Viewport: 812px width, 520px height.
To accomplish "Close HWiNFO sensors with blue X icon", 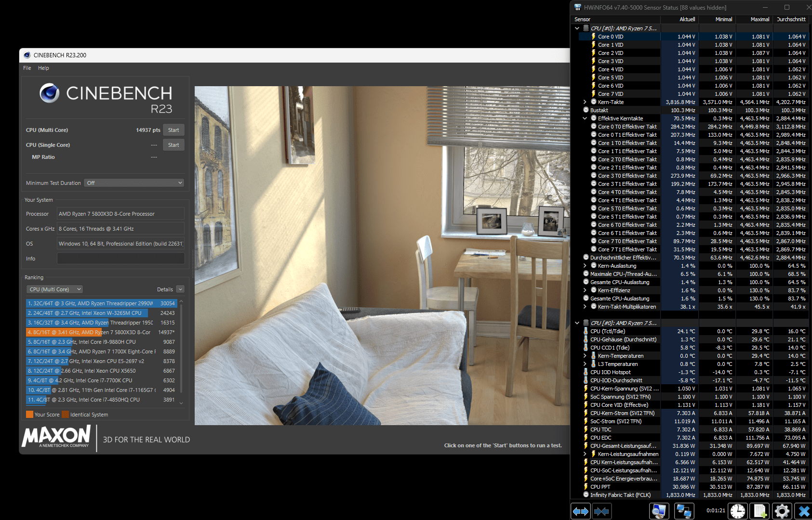I will coord(803,511).
